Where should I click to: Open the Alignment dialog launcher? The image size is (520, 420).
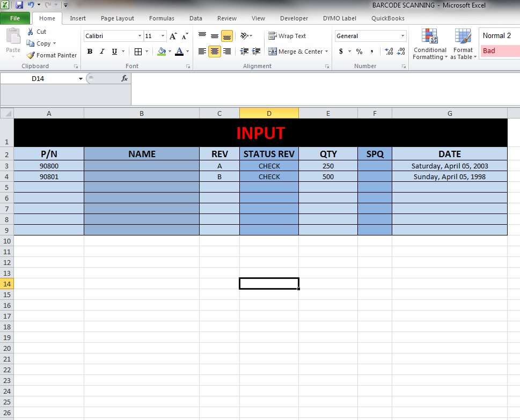327,67
